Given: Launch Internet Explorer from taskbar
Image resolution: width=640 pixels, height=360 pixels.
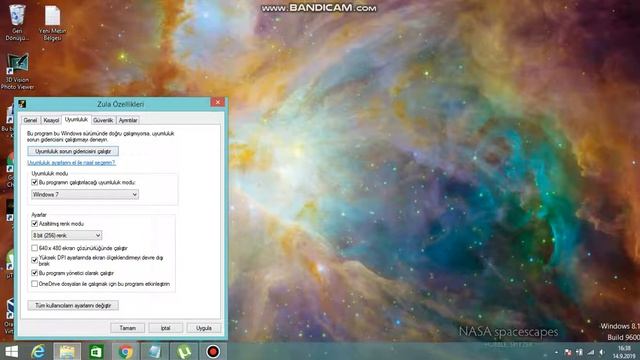Looking at the screenshot, I should click(38, 351).
